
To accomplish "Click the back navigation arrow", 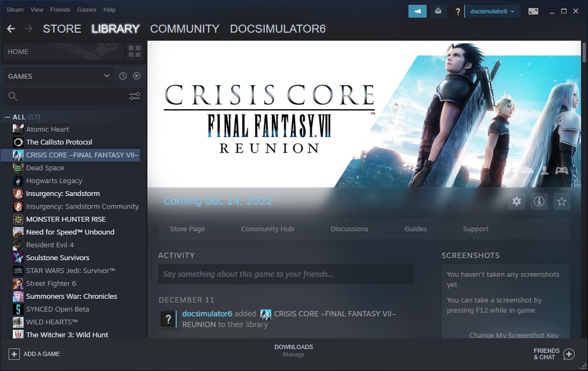I will [11, 29].
